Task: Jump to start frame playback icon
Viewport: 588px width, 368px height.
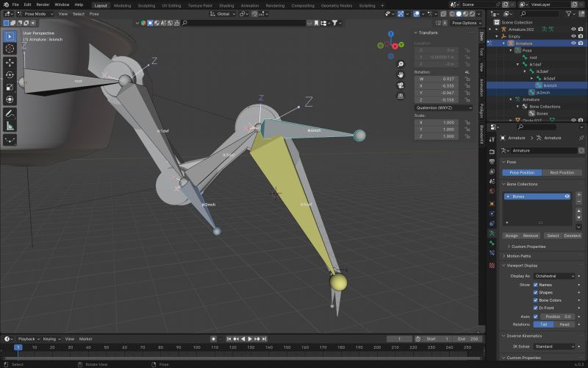Action: [229, 339]
